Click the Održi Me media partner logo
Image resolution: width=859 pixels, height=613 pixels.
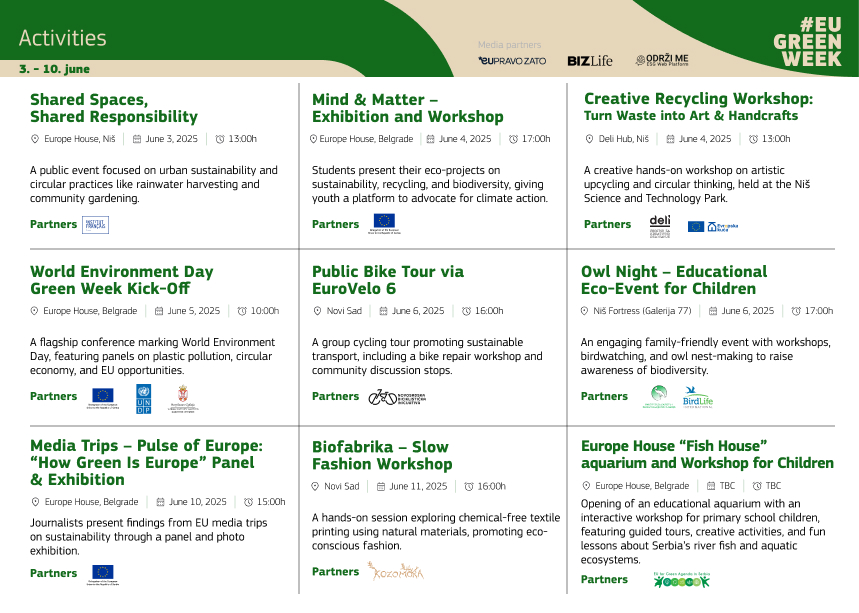point(662,60)
